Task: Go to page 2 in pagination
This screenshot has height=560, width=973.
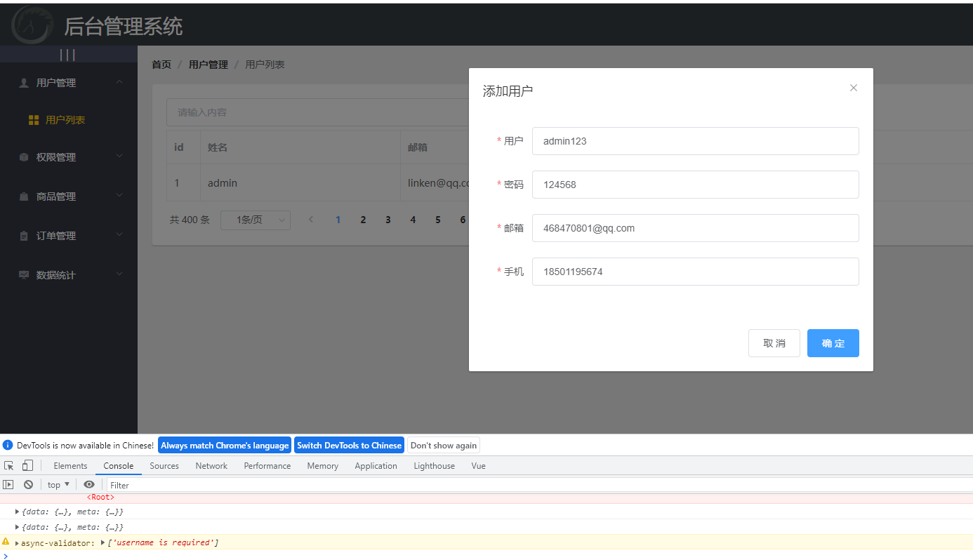Action: coord(363,220)
